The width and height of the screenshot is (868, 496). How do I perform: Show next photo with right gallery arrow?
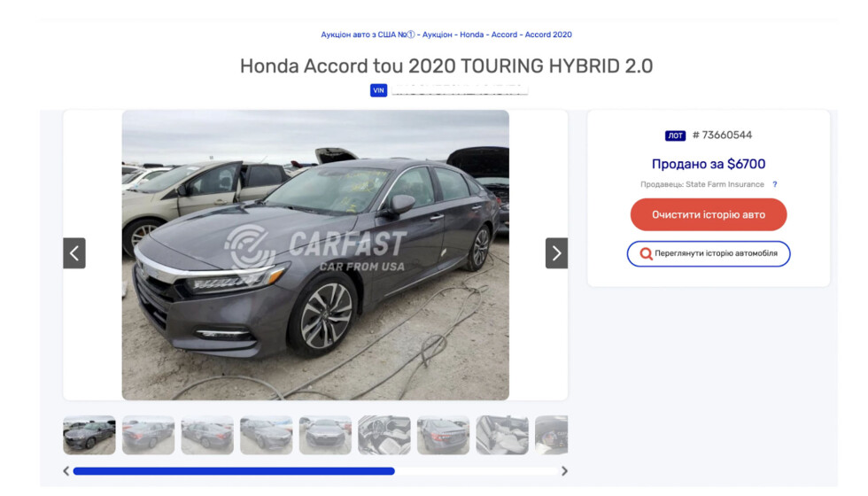click(556, 253)
